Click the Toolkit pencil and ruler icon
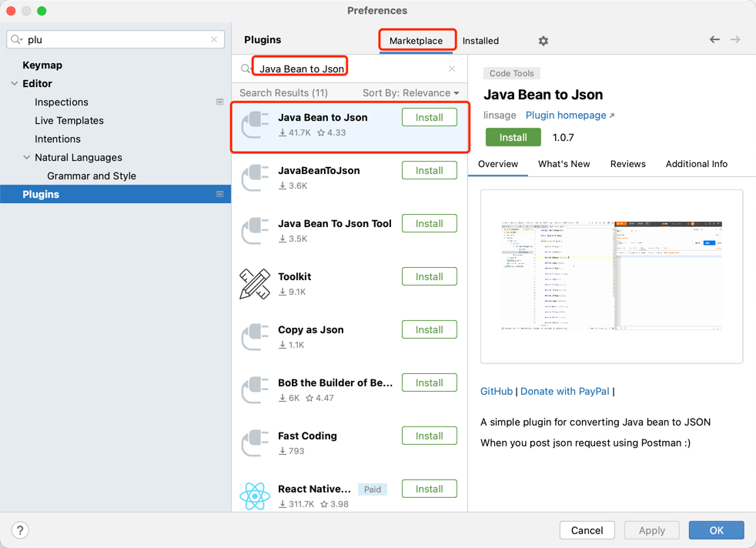756x548 pixels. pos(255,284)
